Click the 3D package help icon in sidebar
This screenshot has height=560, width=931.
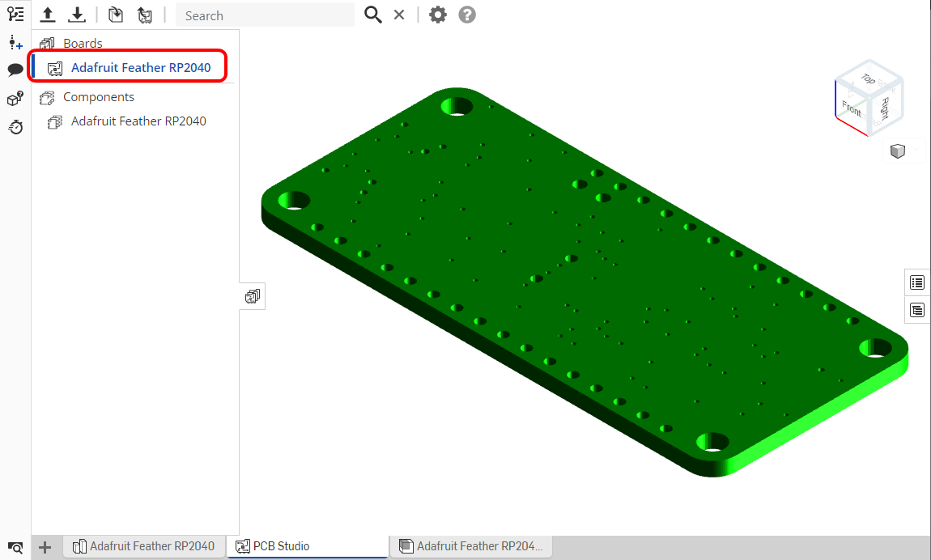(x=15, y=98)
